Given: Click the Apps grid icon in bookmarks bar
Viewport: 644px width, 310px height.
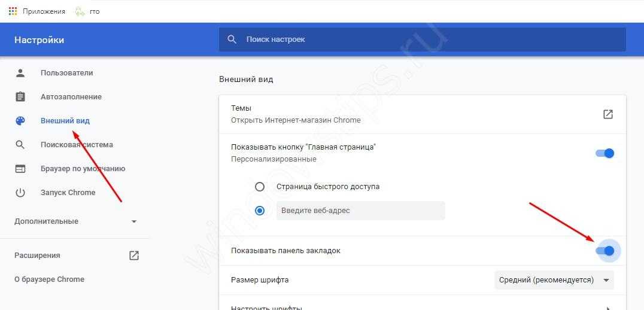Looking at the screenshot, I should [13, 11].
